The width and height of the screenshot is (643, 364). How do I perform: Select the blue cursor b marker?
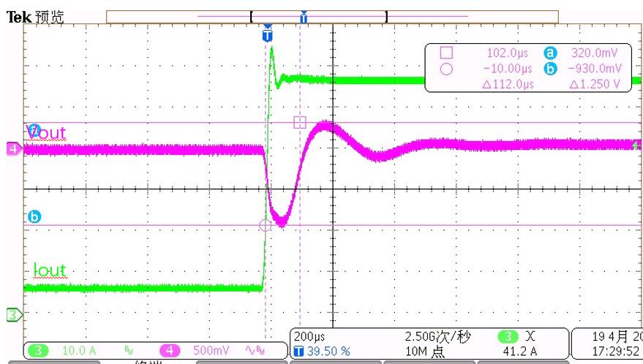(33, 217)
